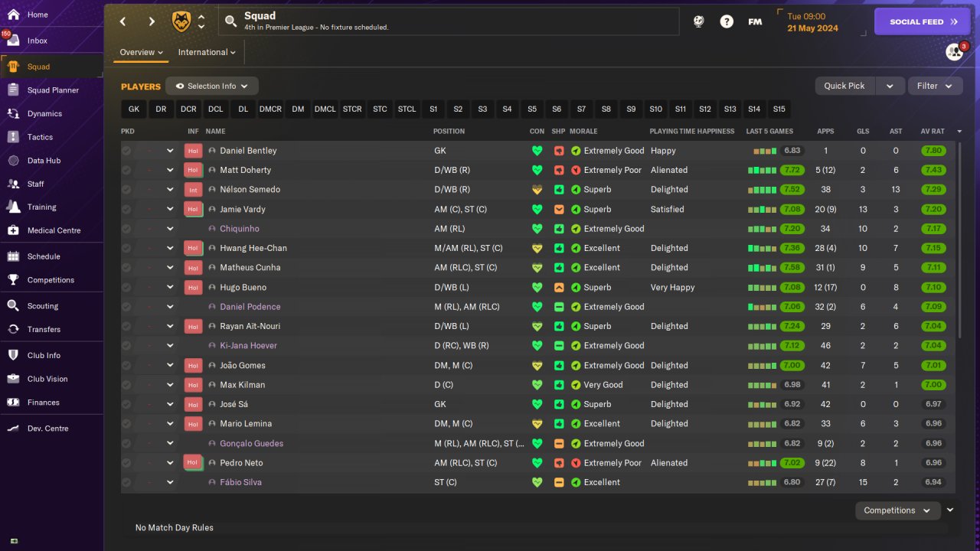Open Gonçalo Guedes's player profile
The height and width of the screenshot is (551, 980).
(251, 443)
